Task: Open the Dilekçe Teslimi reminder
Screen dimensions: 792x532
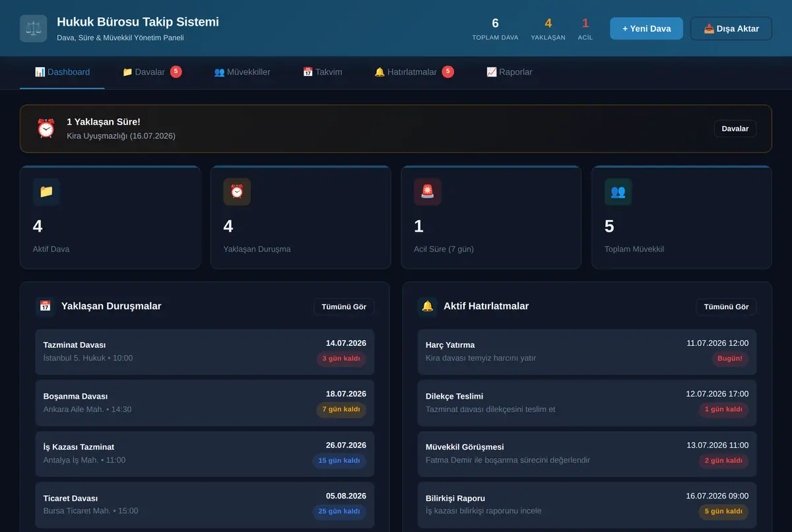Action: point(587,403)
